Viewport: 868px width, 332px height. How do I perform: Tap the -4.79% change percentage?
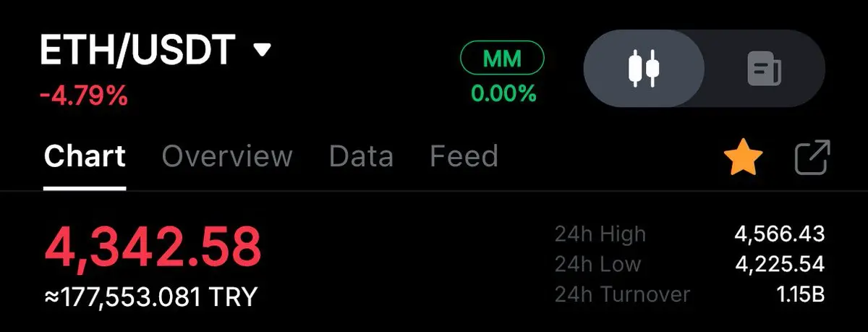[83, 96]
